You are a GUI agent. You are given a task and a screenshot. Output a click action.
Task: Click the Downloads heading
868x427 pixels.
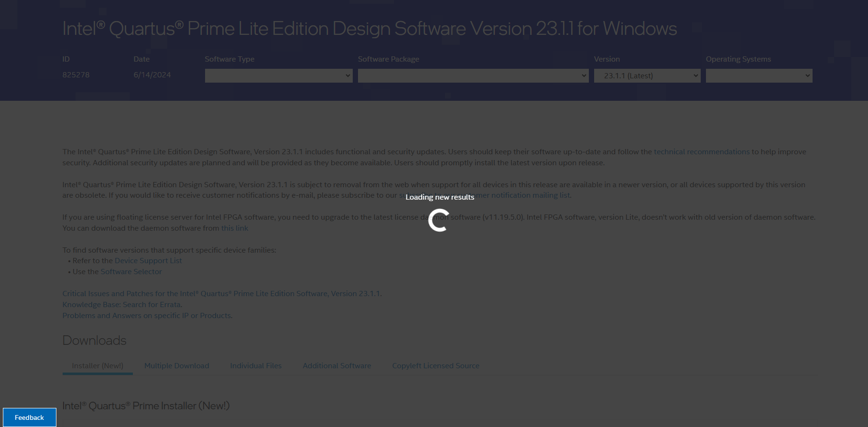95,340
